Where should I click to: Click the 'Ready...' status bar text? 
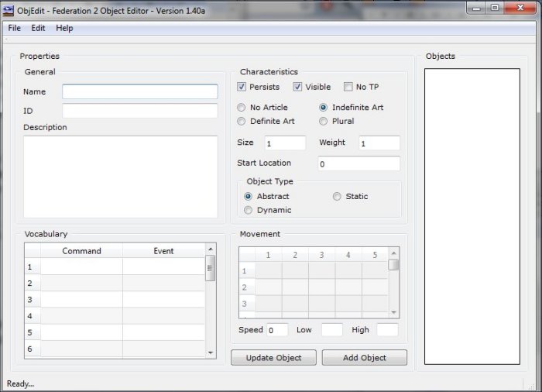click(x=20, y=383)
